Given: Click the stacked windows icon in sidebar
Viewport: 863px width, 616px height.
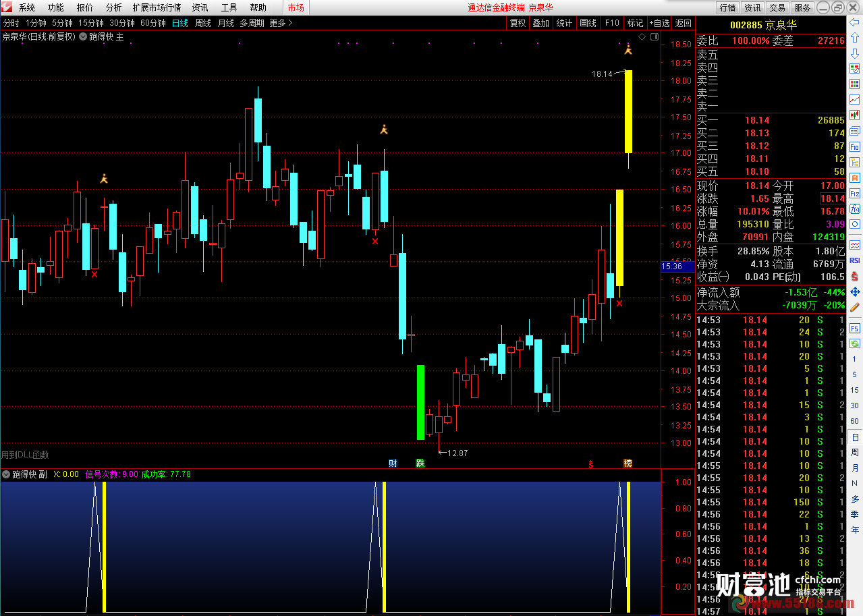Looking at the screenshot, I should coord(854,130).
